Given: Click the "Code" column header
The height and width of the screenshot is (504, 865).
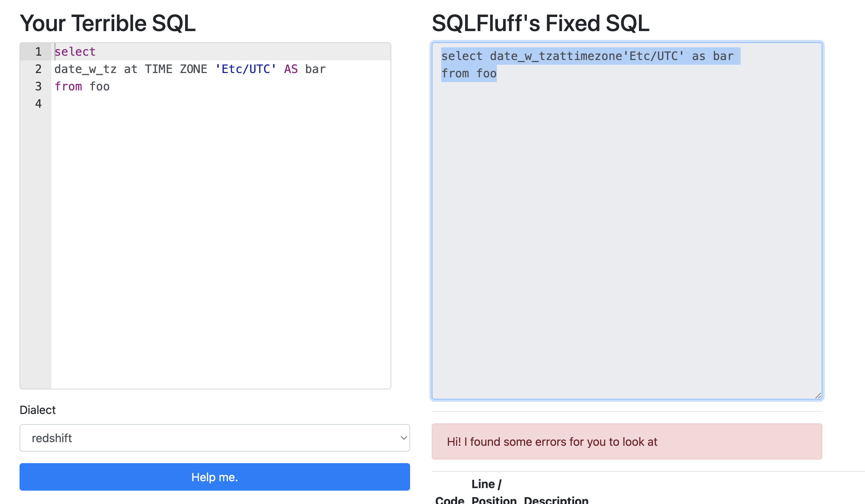Looking at the screenshot, I should [450, 500].
